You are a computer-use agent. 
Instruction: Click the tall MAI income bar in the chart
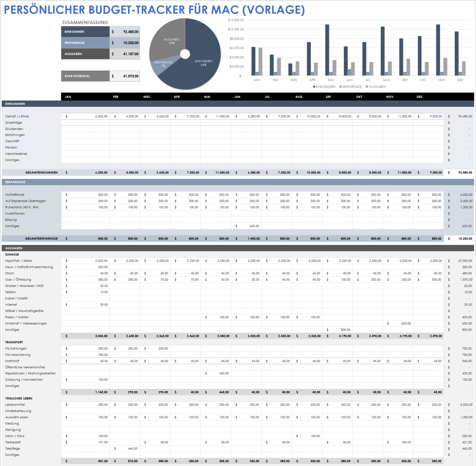click(x=327, y=50)
